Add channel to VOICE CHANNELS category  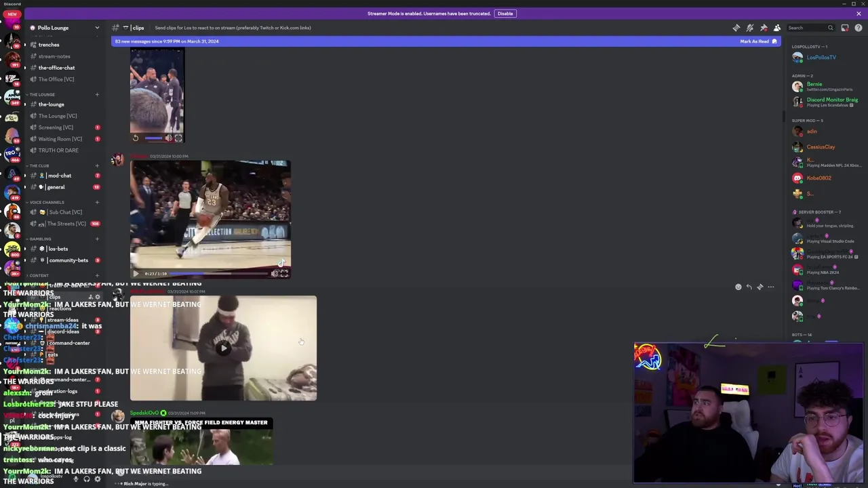click(x=97, y=202)
